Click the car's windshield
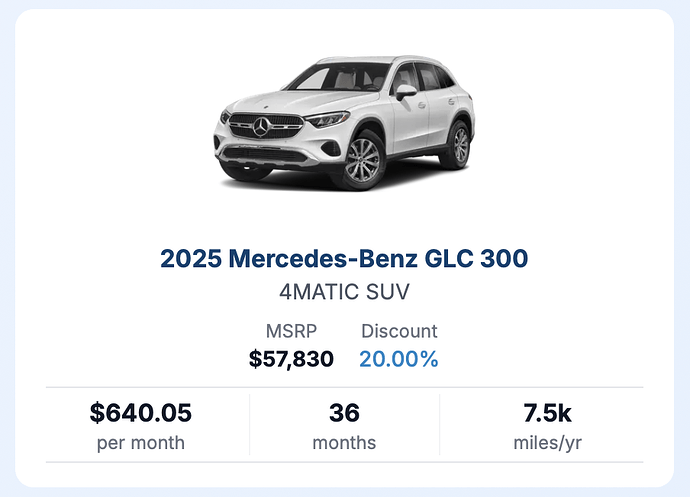690x497 pixels. coord(339,77)
